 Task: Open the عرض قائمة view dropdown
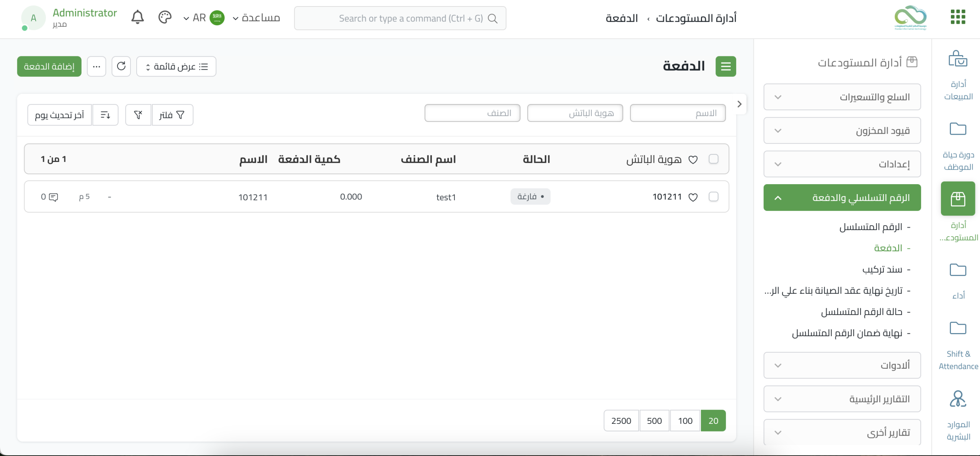point(176,66)
